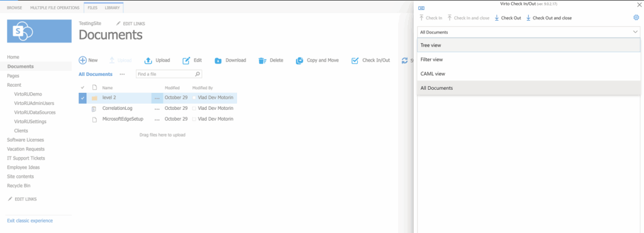Open the CorrelationLog document name
644x233 pixels.
(117, 108)
